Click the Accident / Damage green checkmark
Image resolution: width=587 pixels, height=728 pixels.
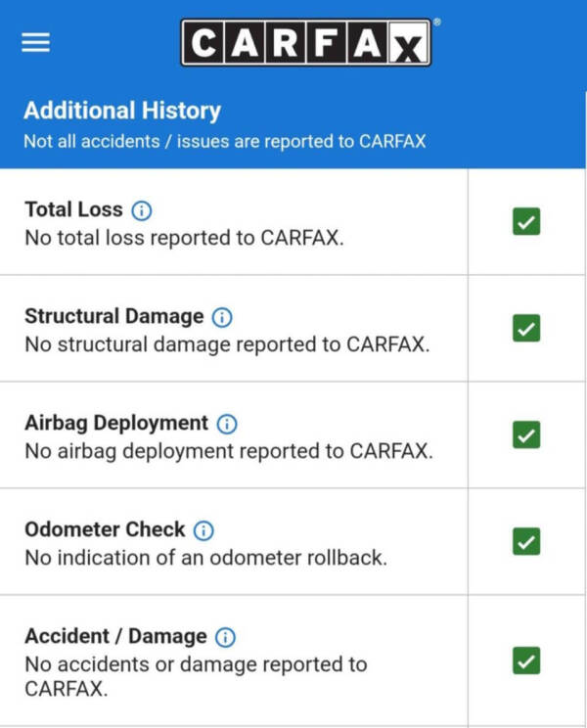[x=526, y=661]
